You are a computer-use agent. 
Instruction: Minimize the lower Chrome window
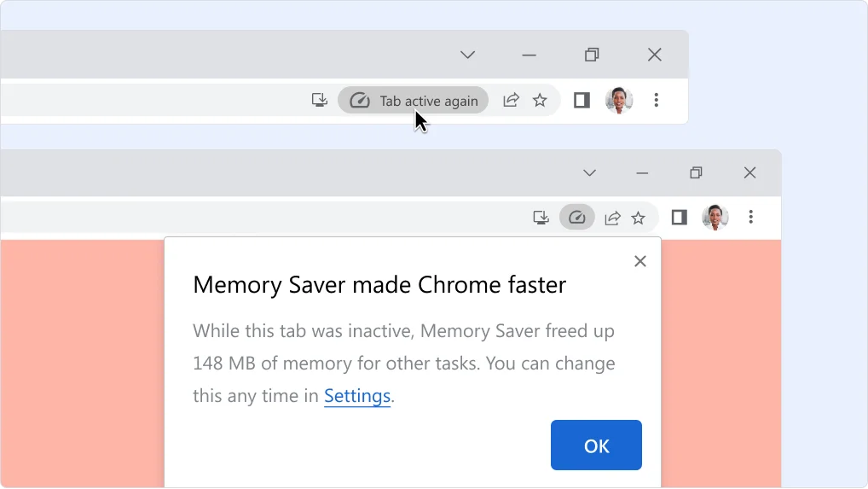click(x=642, y=173)
